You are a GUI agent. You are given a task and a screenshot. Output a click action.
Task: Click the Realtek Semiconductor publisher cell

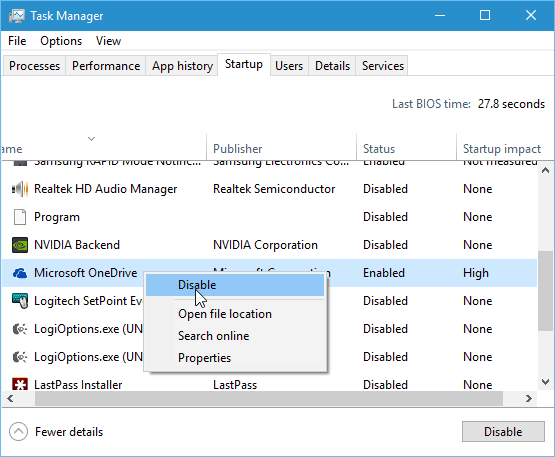point(274,189)
